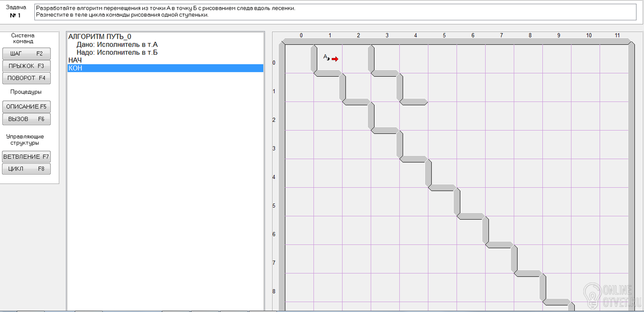
Task: Click column header 5 on the grid ruler
Action: 444,35
